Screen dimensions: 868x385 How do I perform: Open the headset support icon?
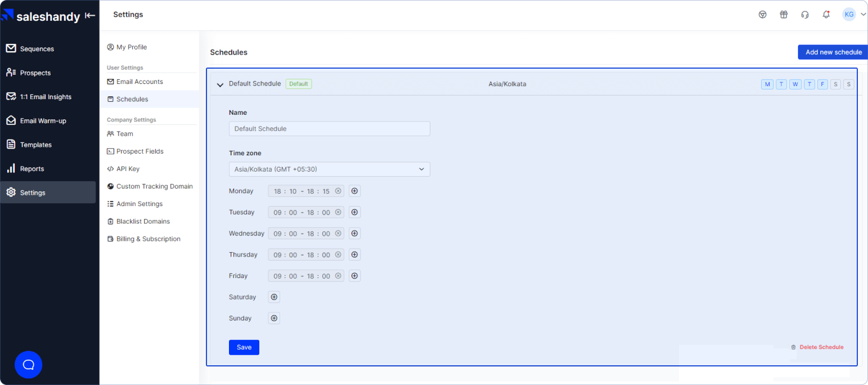point(805,15)
